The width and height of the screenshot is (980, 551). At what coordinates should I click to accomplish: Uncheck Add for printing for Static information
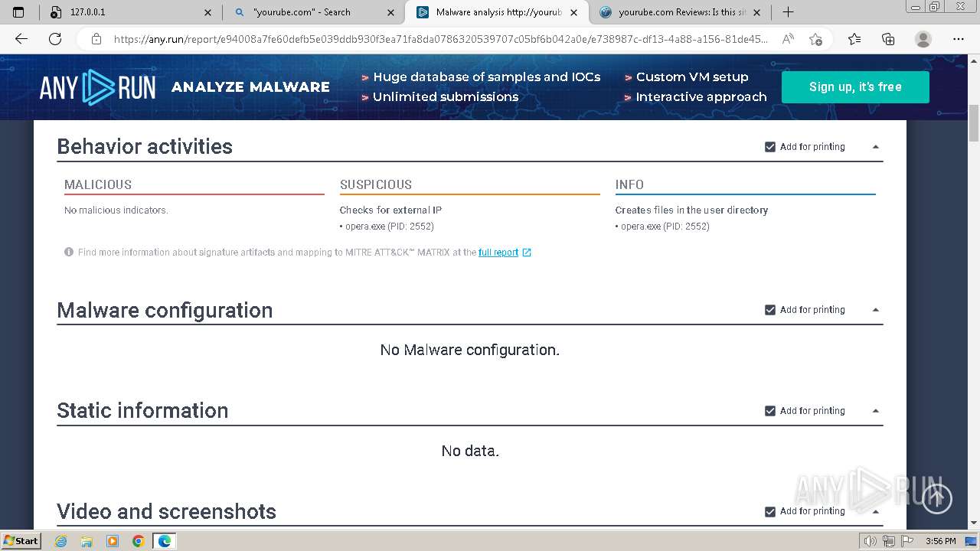[770, 411]
